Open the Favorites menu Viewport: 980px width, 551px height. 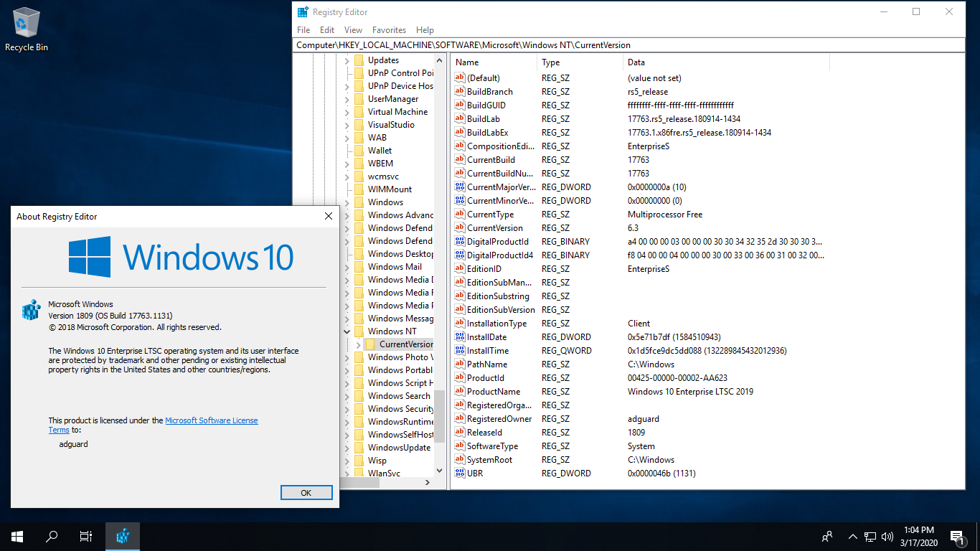[x=389, y=30]
